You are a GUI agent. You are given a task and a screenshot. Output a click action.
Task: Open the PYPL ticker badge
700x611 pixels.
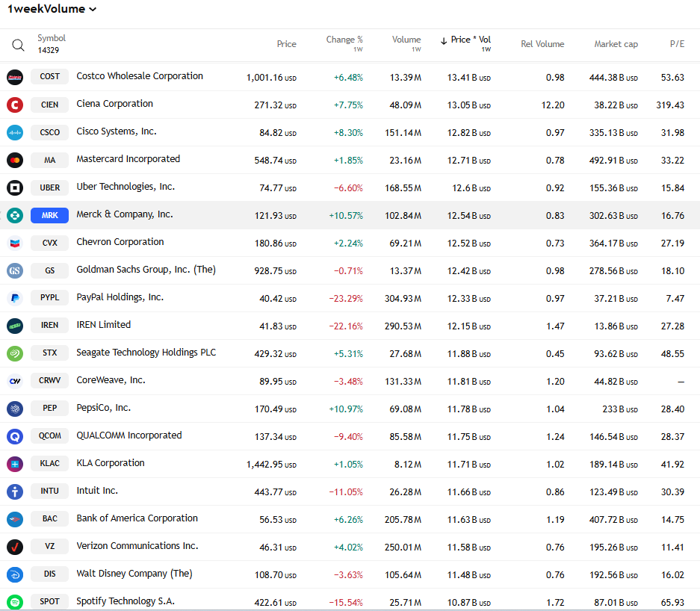click(x=49, y=298)
